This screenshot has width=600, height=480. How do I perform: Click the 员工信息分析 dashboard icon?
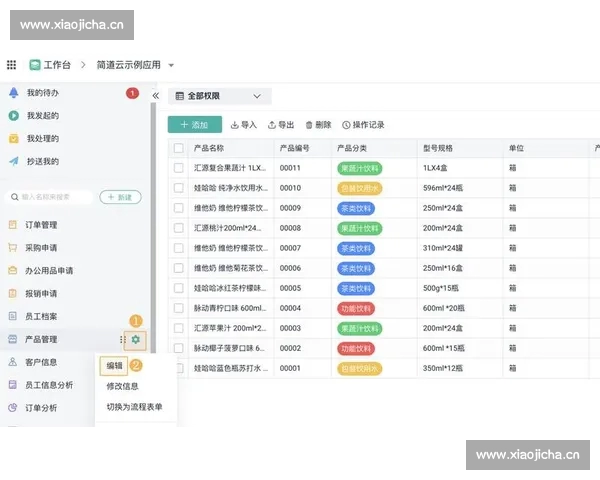pyautogui.click(x=13, y=385)
